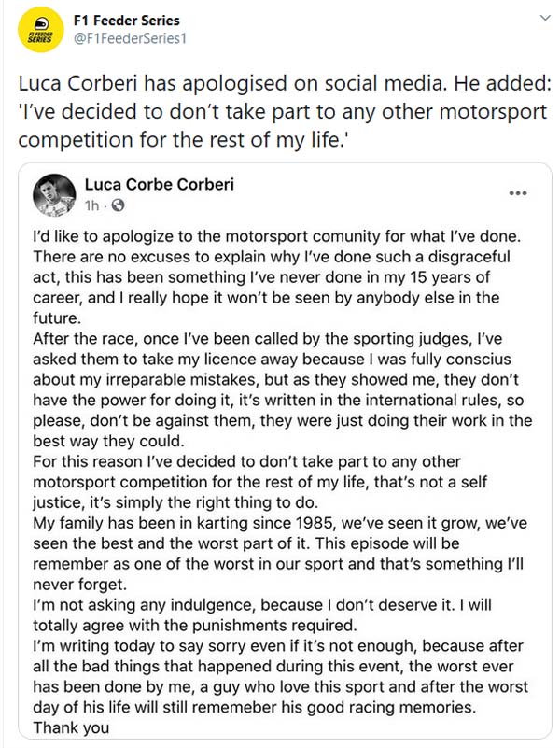560x748 pixels.
Task: Click Luca Corberi's profile picture
Action: (x=53, y=194)
